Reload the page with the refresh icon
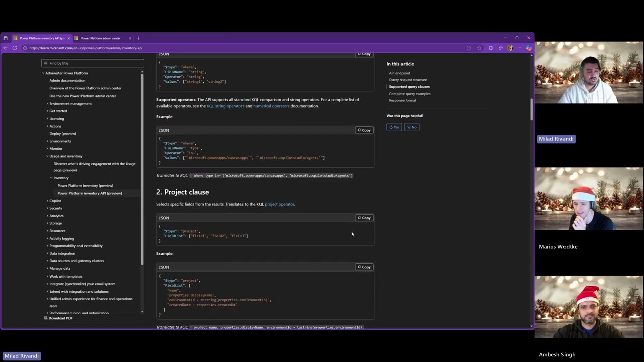This screenshot has height=362, width=644. 15,48
